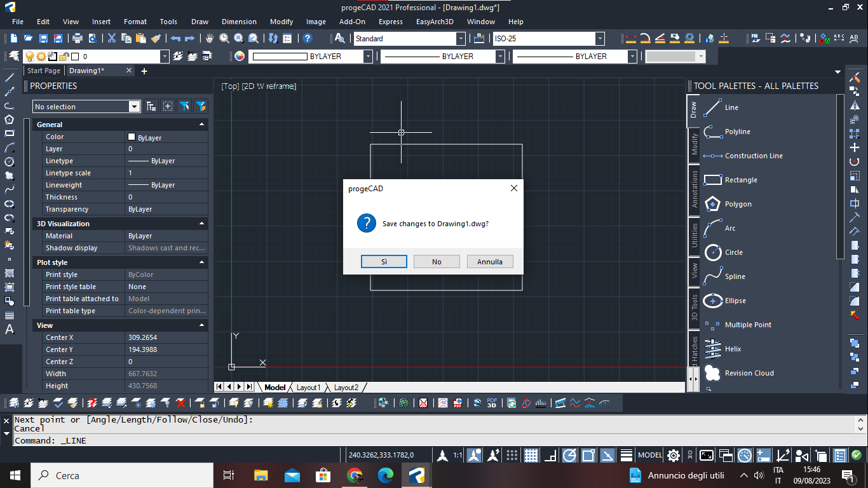Select the Arc tool in Tool Palettes
The width and height of the screenshot is (868, 488).
coord(719,228)
